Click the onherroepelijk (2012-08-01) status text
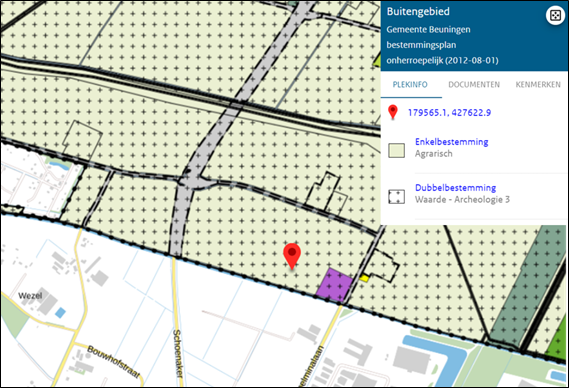The width and height of the screenshot is (569, 388). pyautogui.click(x=442, y=60)
